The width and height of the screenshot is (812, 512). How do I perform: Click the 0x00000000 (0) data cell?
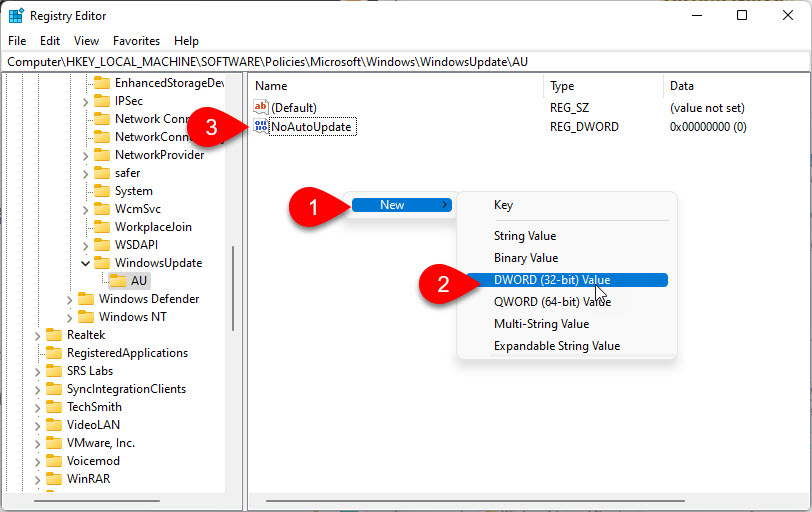[x=708, y=127]
